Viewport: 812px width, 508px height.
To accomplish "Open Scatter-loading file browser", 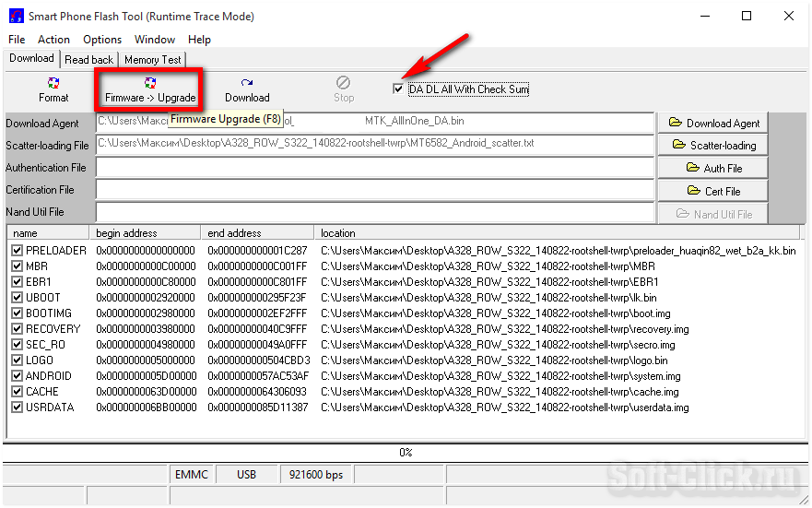I will 714,146.
